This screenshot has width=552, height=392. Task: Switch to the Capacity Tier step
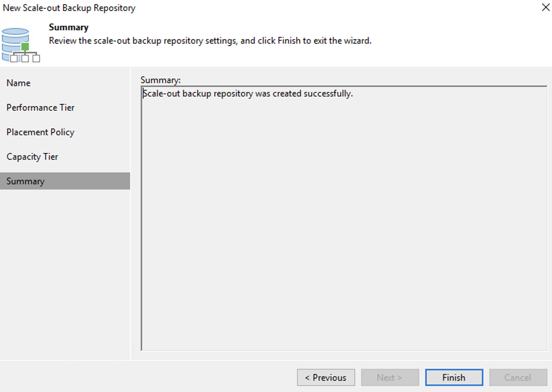(32, 157)
